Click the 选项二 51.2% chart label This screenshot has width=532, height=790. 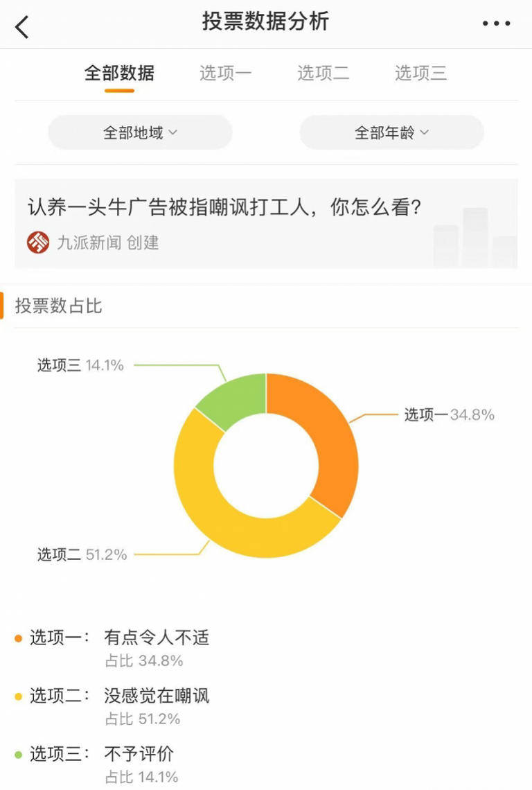[x=82, y=554]
